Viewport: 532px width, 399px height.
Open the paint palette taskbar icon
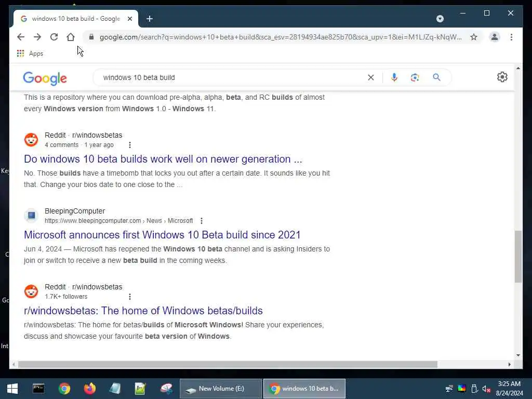pos(166,389)
